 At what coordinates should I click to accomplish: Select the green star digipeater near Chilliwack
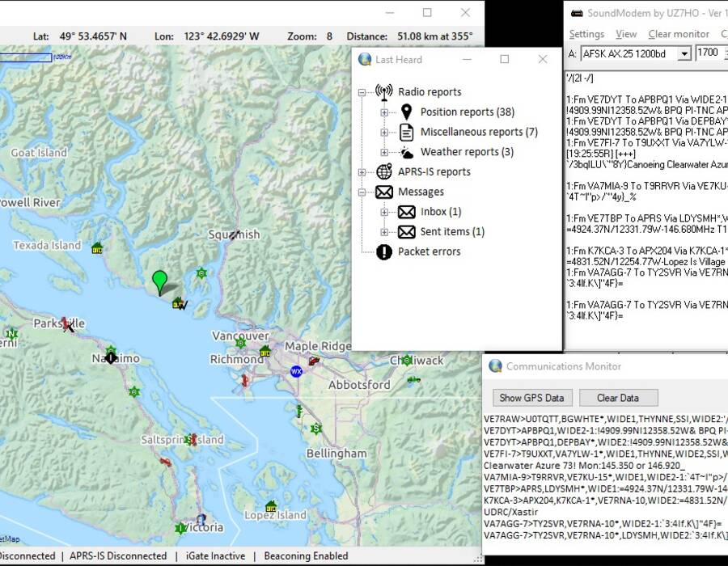407,360
